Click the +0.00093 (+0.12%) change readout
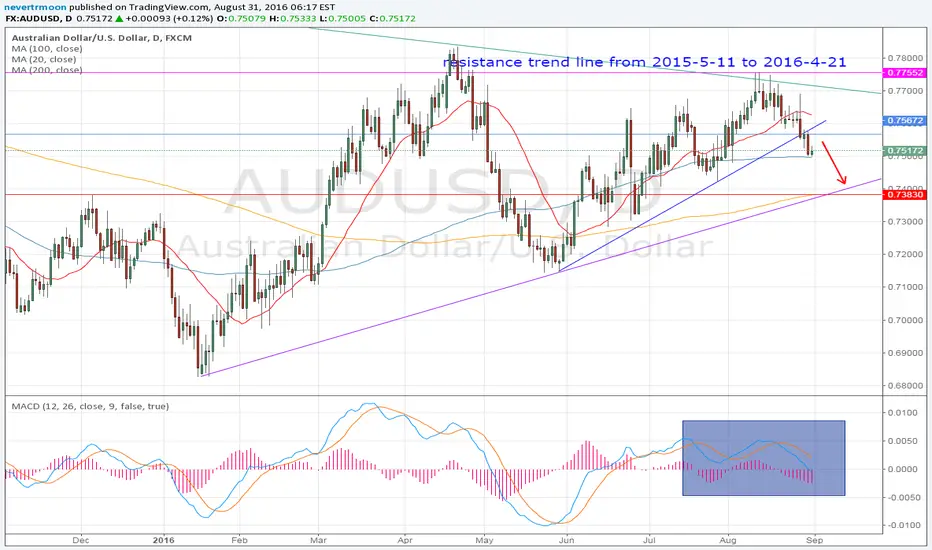Screen dimensions: 932x550 [x=169, y=19]
